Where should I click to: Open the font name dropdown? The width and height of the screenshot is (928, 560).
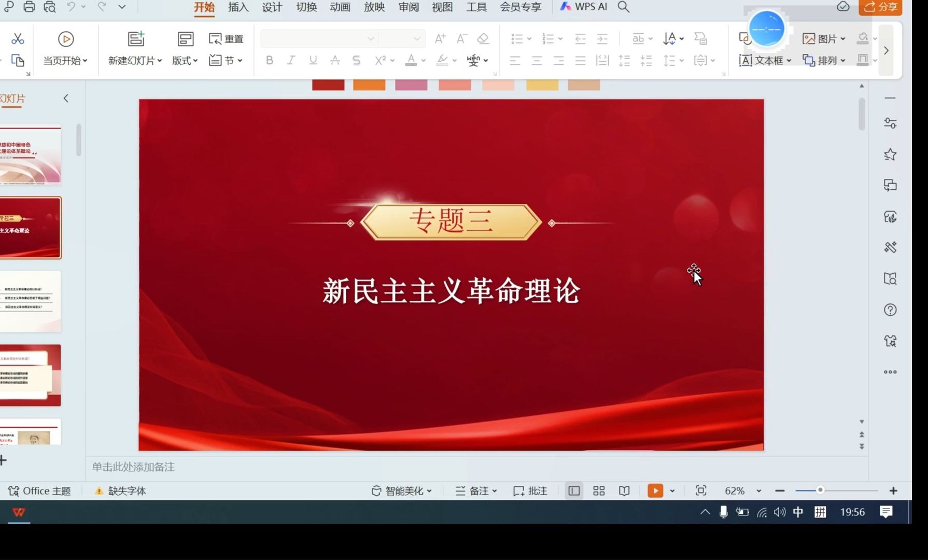click(371, 38)
